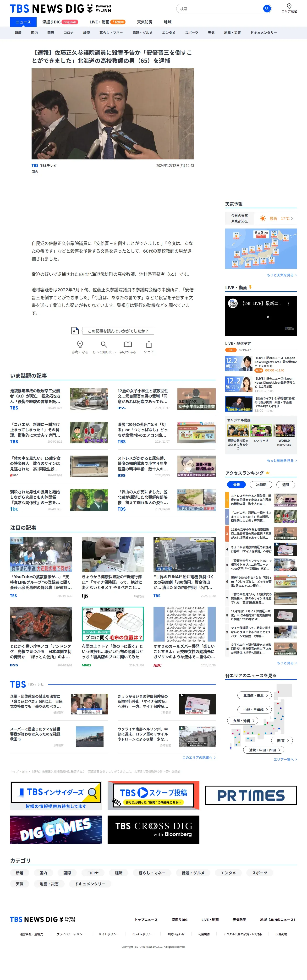Select the 週間 ranking filter

point(286,485)
